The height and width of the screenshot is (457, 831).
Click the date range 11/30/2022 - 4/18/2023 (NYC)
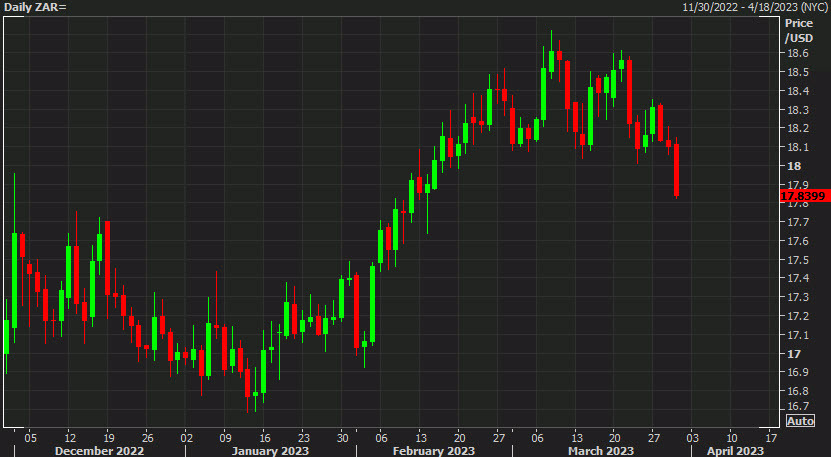tap(755, 7)
